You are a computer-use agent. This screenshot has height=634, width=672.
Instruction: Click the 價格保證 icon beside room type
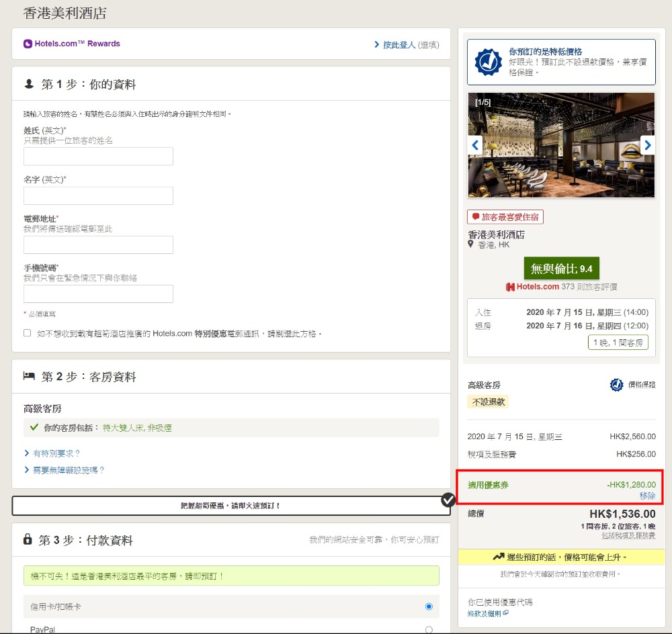[x=616, y=385]
